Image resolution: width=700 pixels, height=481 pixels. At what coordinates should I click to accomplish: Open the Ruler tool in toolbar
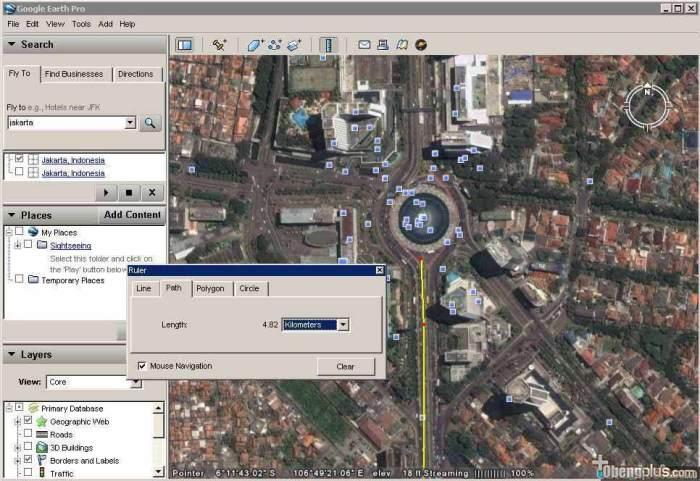pos(328,45)
